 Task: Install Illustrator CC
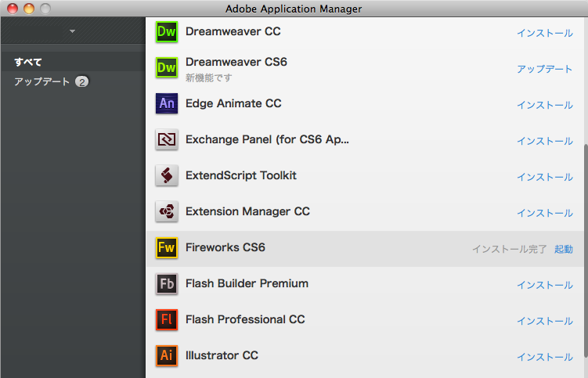tap(545, 357)
